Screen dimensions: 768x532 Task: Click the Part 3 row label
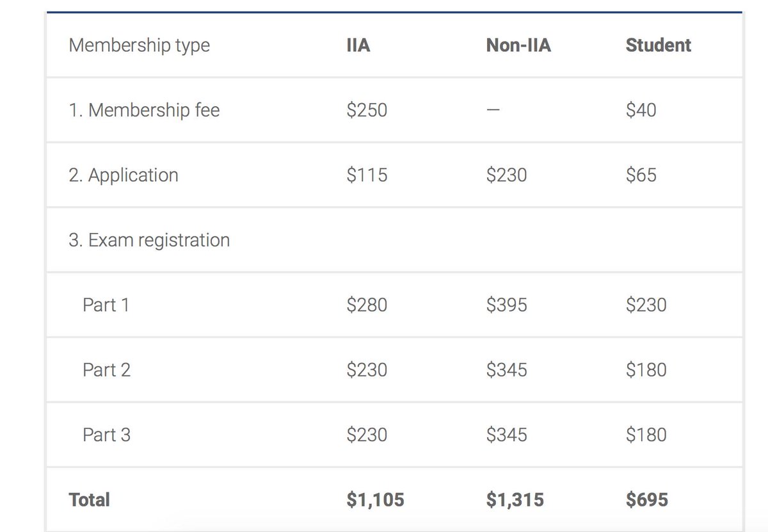tap(107, 435)
